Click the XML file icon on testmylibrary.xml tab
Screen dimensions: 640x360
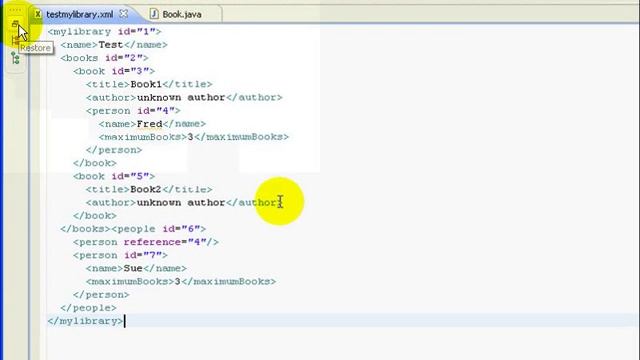[x=38, y=14]
